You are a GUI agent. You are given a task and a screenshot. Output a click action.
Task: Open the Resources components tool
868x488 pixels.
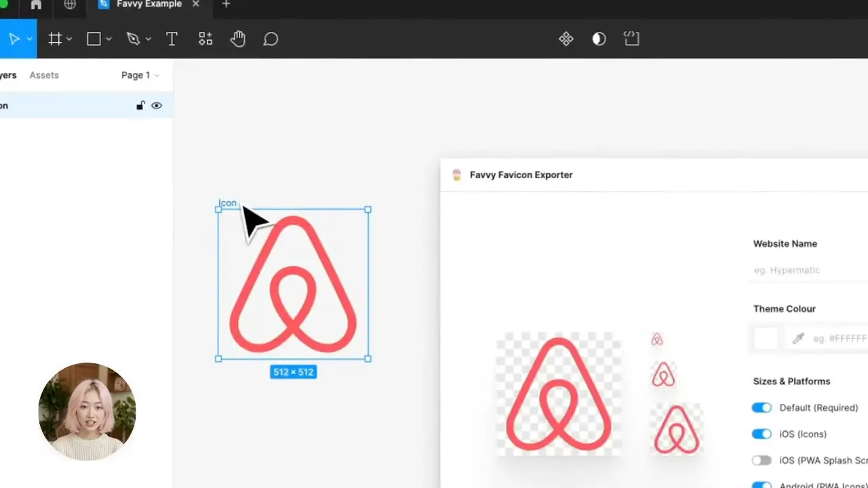point(205,39)
